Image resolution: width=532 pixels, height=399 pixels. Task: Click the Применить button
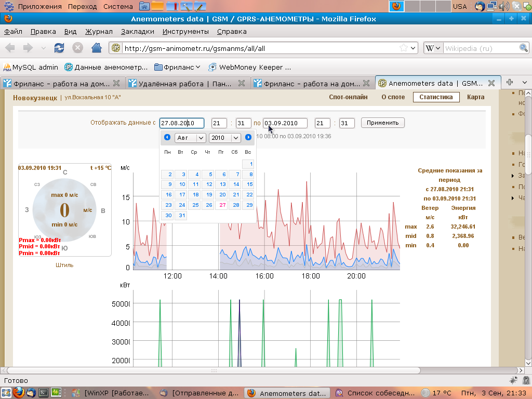click(x=382, y=123)
